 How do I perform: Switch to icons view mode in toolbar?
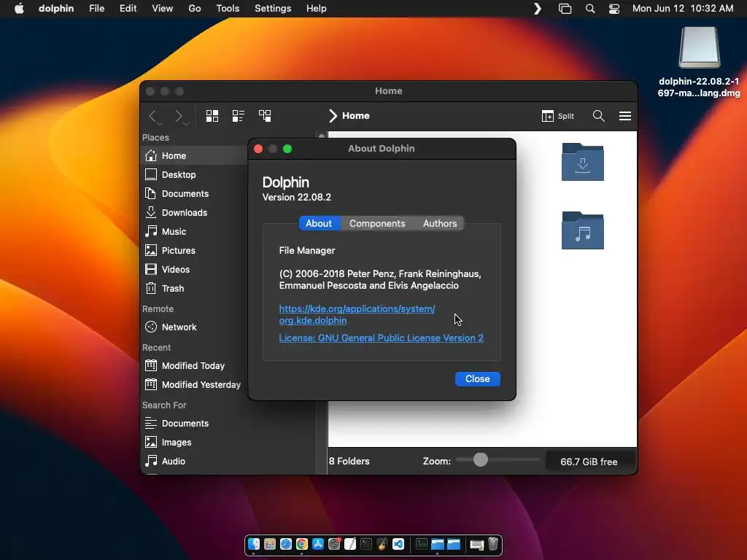(212, 116)
